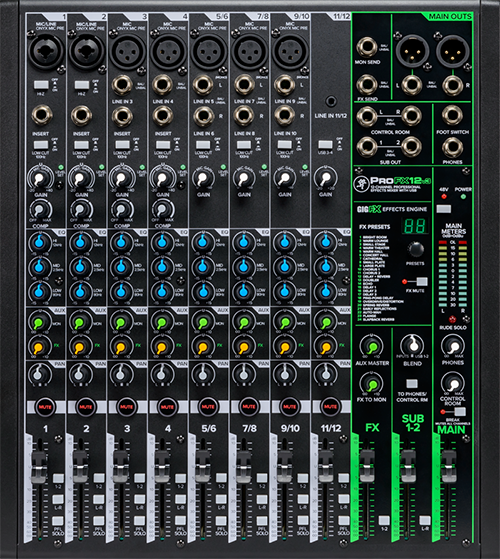
Task: Flip the USB 3-4 switch on channel 11/12
Action: click(325, 145)
